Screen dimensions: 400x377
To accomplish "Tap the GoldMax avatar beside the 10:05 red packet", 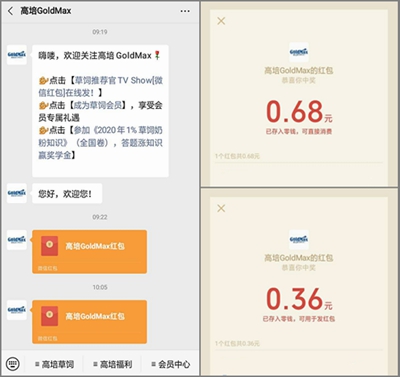I will 17,310.
